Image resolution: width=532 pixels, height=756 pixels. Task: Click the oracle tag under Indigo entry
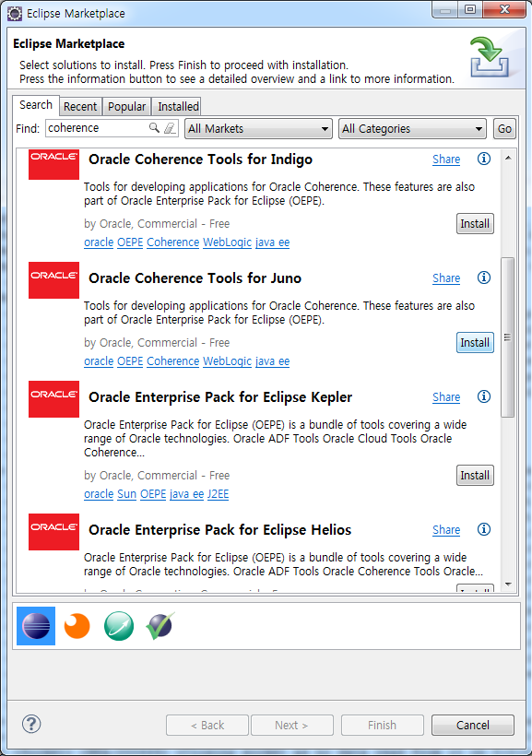(99, 242)
